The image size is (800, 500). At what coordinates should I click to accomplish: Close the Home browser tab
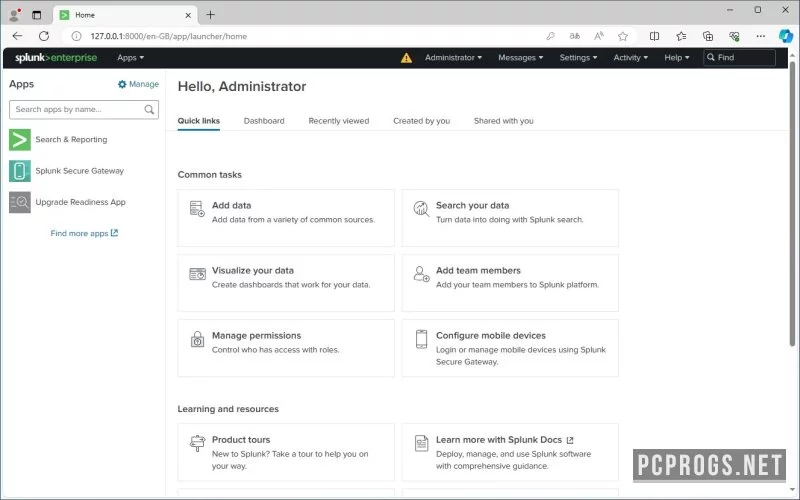(x=188, y=15)
